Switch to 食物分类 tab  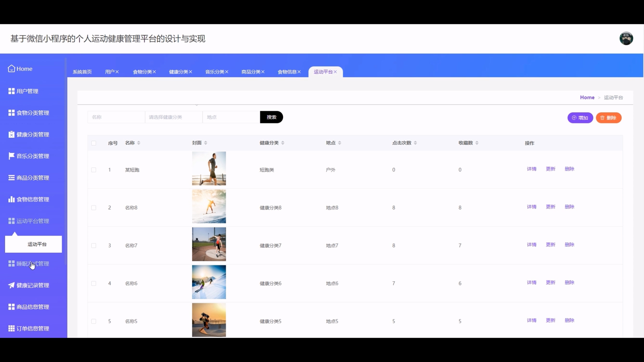(142, 72)
